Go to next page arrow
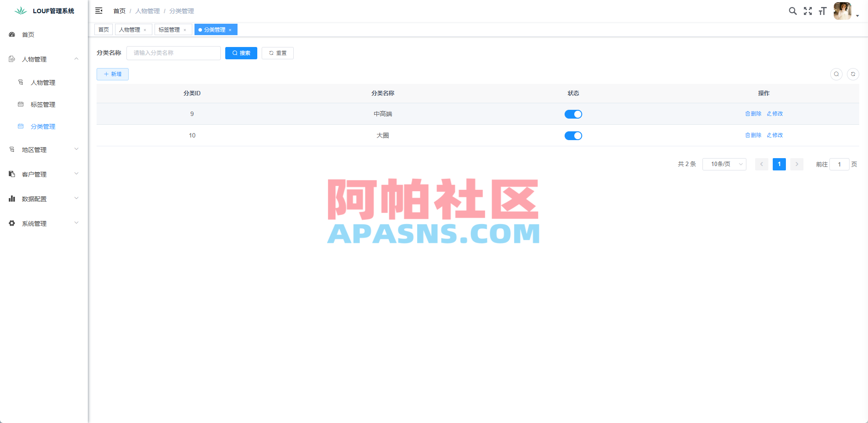The image size is (868, 423). [x=797, y=164]
